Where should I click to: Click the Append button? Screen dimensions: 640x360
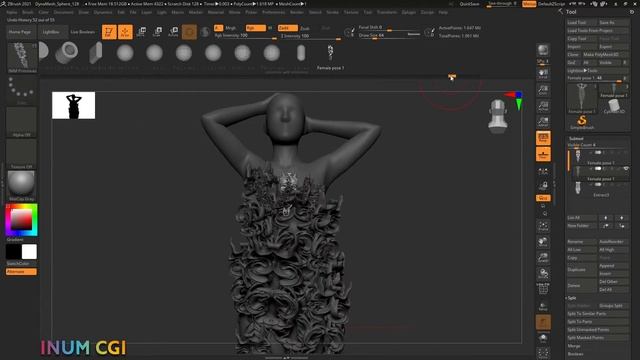click(613, 266)
